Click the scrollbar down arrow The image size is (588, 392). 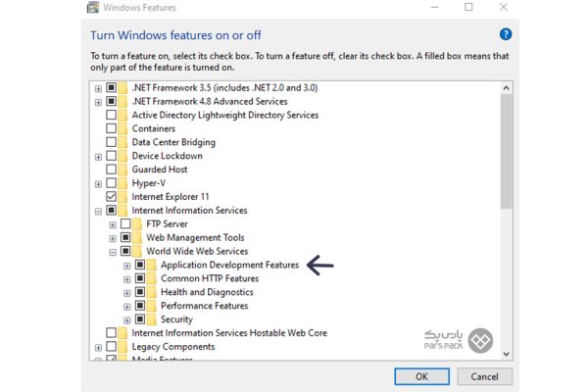[x=506, y=354]
